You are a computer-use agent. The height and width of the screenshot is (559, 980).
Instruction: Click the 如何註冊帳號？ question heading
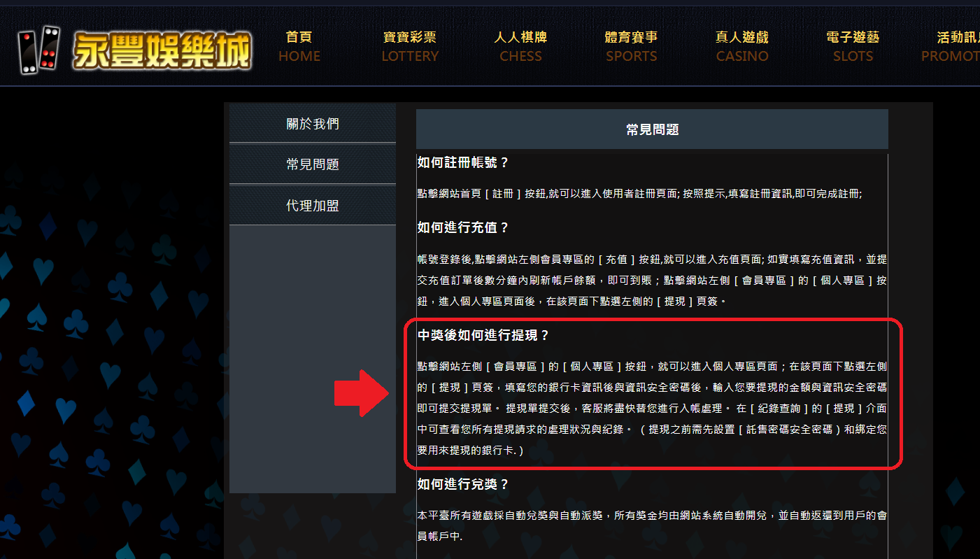pos(463,163)
